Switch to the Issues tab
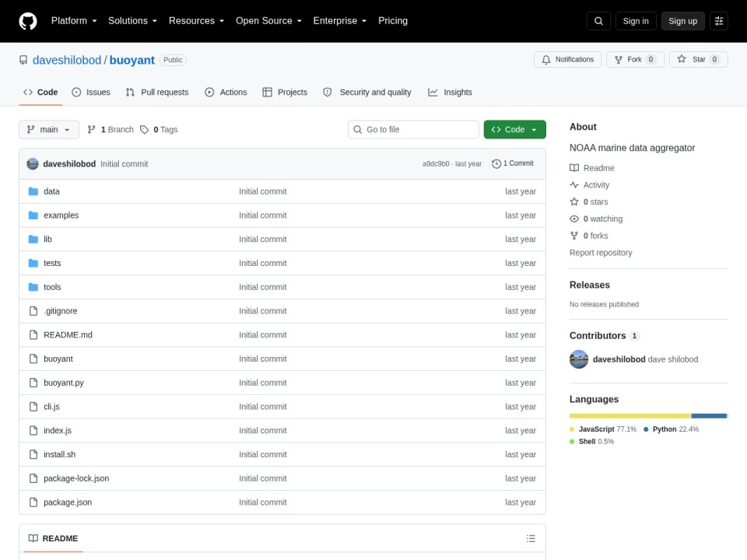Image resolution: width=747 pixels, height=560 pixels. pyautogui.click(x=91, y=93)
